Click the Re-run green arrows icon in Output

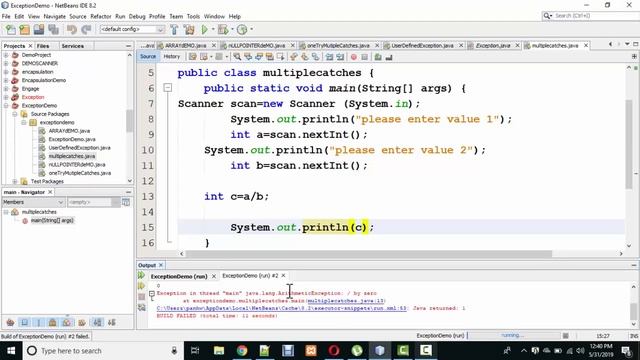(x=141, y=276)
